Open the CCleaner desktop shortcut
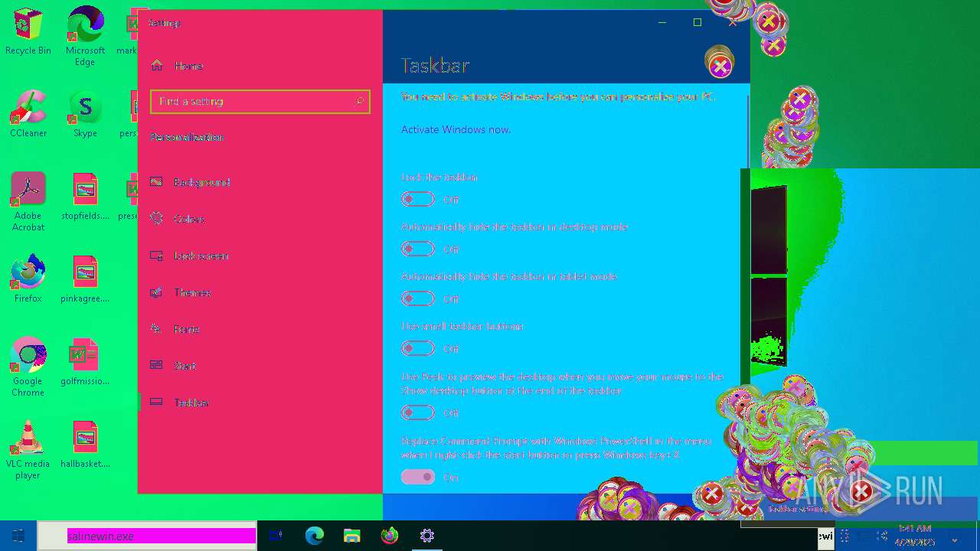Viewport: 980px width, 551px height. [28, 114]
